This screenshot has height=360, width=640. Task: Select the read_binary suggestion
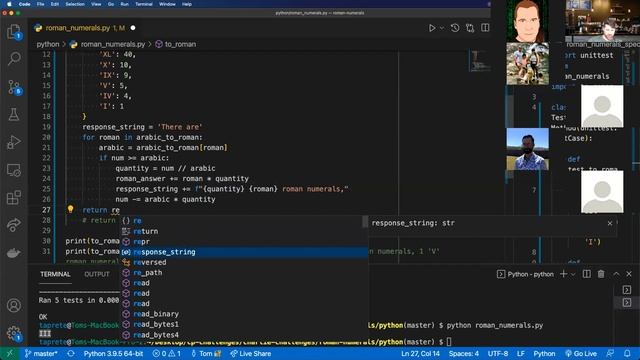244,314
